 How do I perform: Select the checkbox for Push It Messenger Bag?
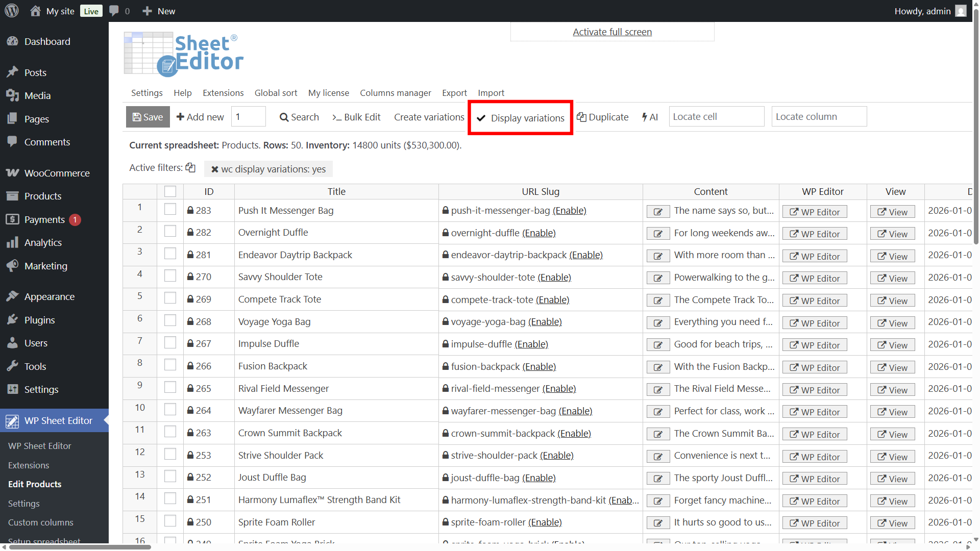point(170,209)
